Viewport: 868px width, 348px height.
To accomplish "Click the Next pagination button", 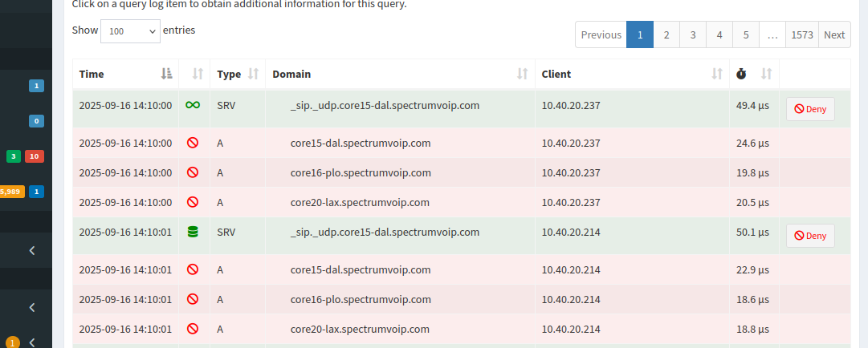I will tap(834, 34).
